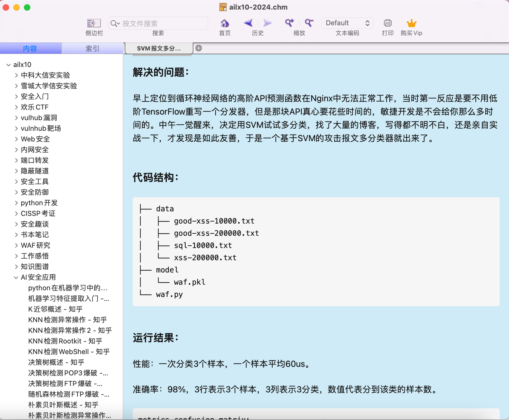The image size is (509, 420).
Task: Open the Default text encoding dropdown
Action: point(347,23)
